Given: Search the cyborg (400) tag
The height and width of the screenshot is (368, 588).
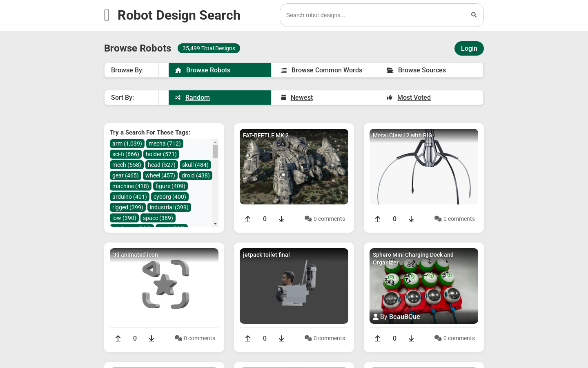Looking at the screenshot, I should pyautogui.click(x=170, y=197).
